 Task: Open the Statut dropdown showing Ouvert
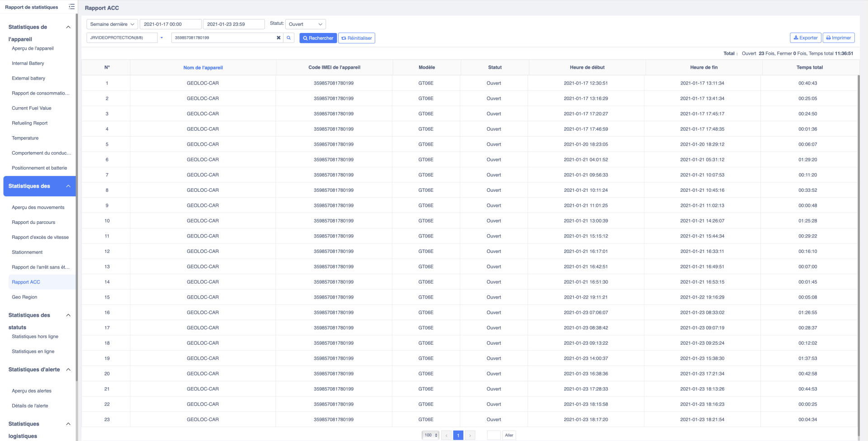305,24
